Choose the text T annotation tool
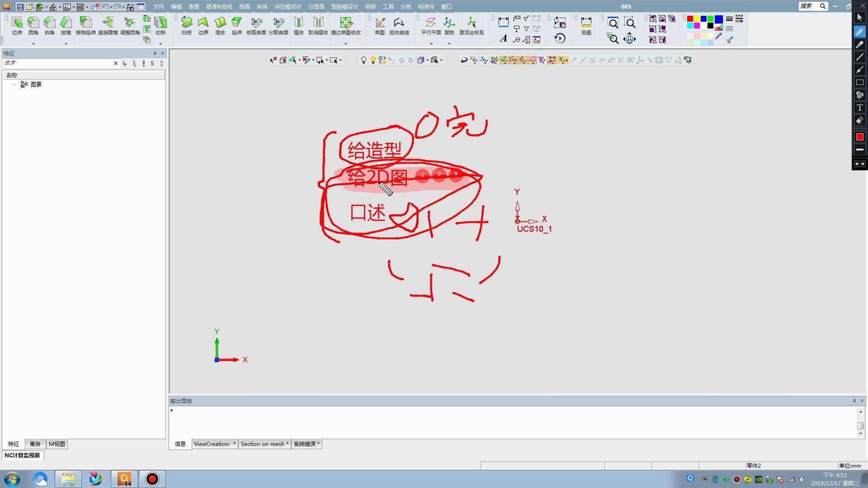Screen dimensions: 868x488 click(859, 108)
